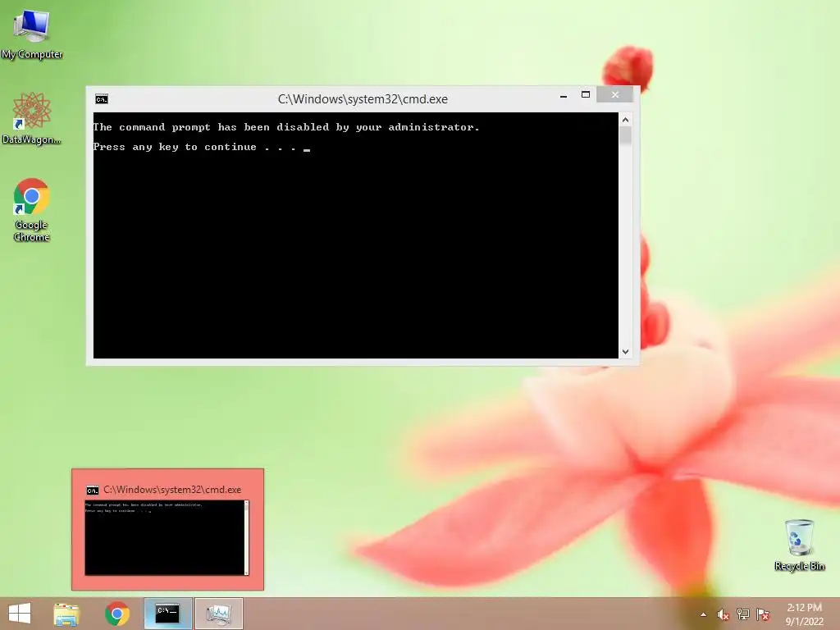Click the scroll down arrow in cmd window

coord(625,351)
